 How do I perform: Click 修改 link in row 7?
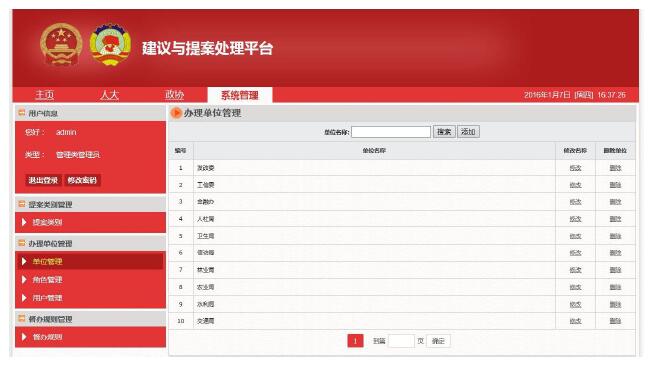[x=575, y=270]
